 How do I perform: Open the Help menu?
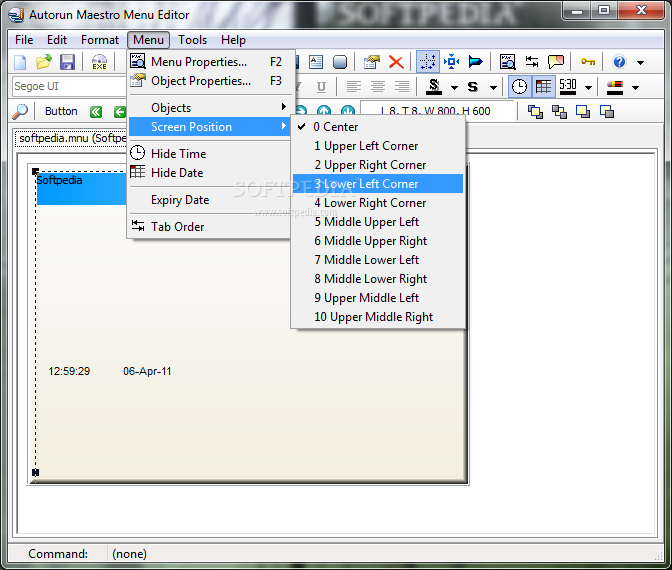(x=233, y=40)
